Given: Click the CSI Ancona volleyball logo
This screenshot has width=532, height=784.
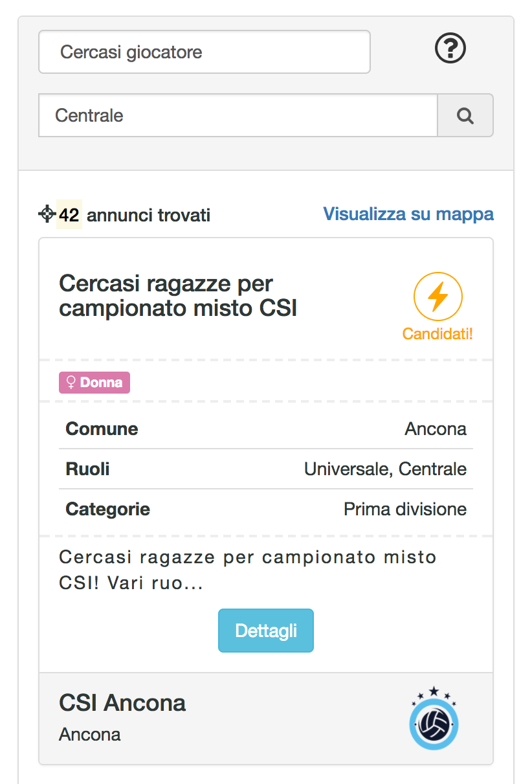Looking at the screenshot, I should point(434,722).
